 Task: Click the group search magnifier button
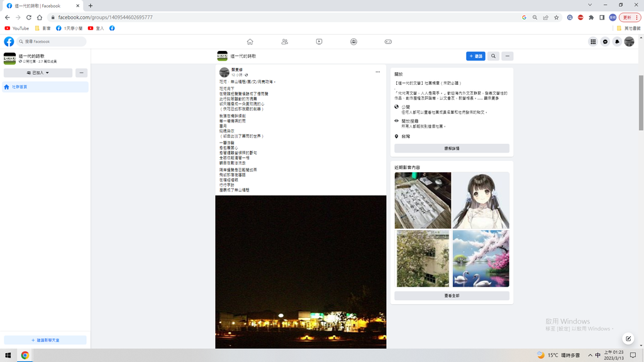494,56
